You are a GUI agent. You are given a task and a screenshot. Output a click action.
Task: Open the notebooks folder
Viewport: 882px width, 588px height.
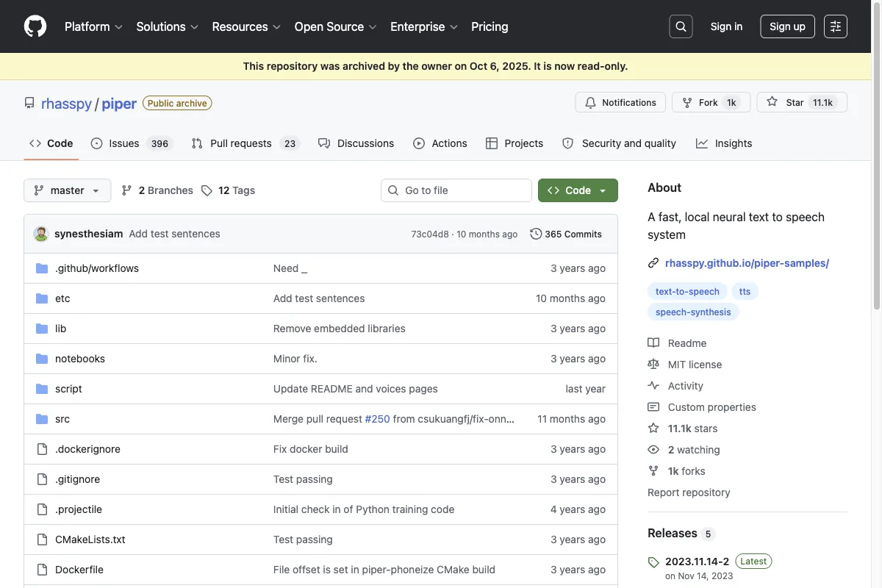80,359
